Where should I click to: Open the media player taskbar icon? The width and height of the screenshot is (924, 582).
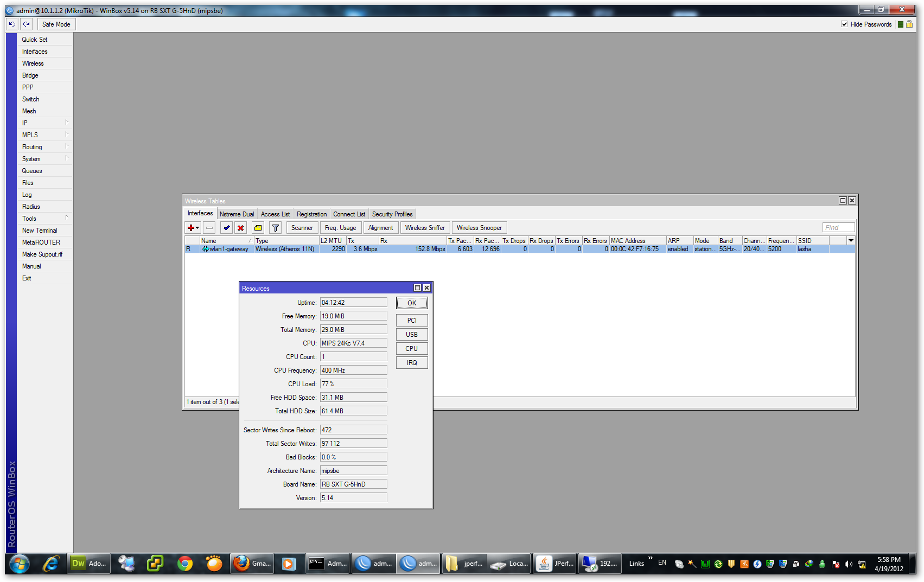pyautogui.click(x=289, y=564)
